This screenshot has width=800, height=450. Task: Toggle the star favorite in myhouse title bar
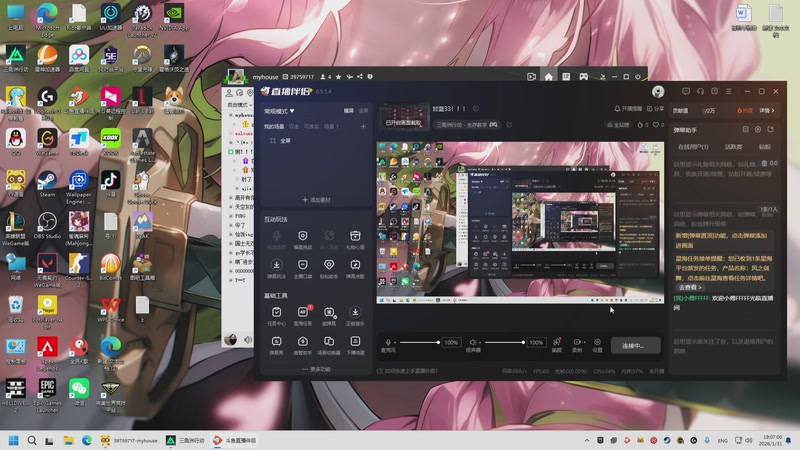coord(338,77)
